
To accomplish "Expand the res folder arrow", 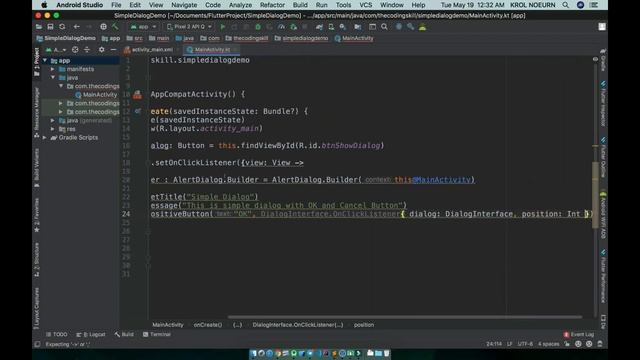I will coord(53,129).
